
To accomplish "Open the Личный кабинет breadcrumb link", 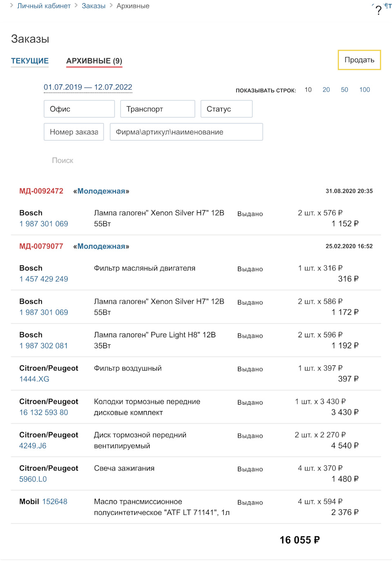I will coord(44,6).
